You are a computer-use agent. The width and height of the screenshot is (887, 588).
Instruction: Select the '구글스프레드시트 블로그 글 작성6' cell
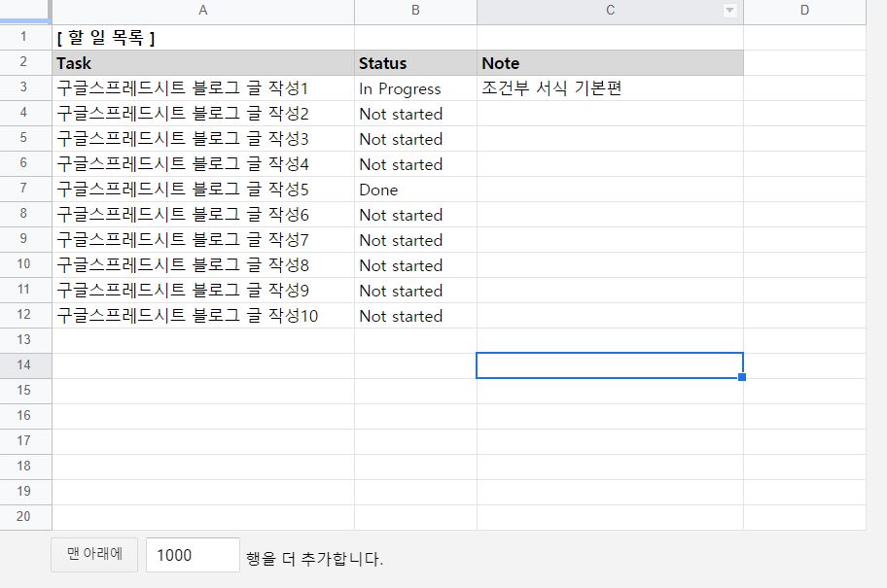pos(203,214)
